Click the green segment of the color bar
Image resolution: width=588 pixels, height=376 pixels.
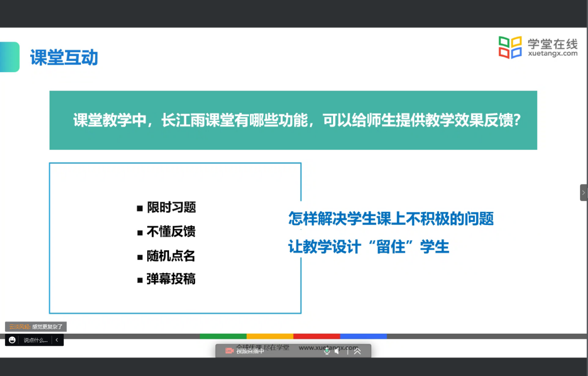[x=223, y=336]
